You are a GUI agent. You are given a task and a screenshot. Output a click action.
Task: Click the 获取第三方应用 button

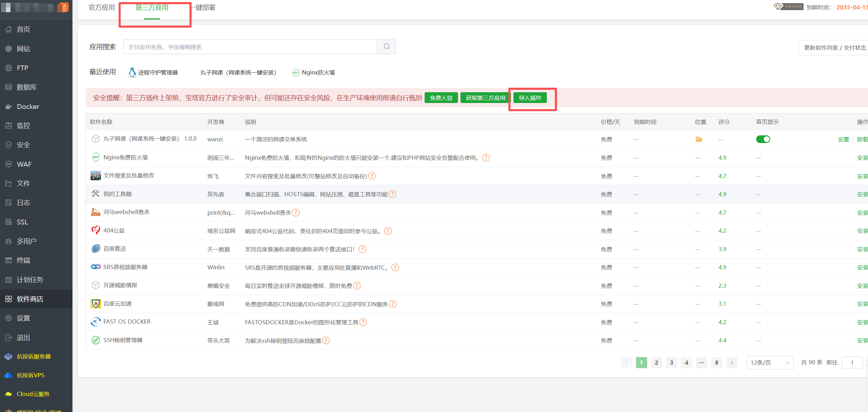coord(486,98)
